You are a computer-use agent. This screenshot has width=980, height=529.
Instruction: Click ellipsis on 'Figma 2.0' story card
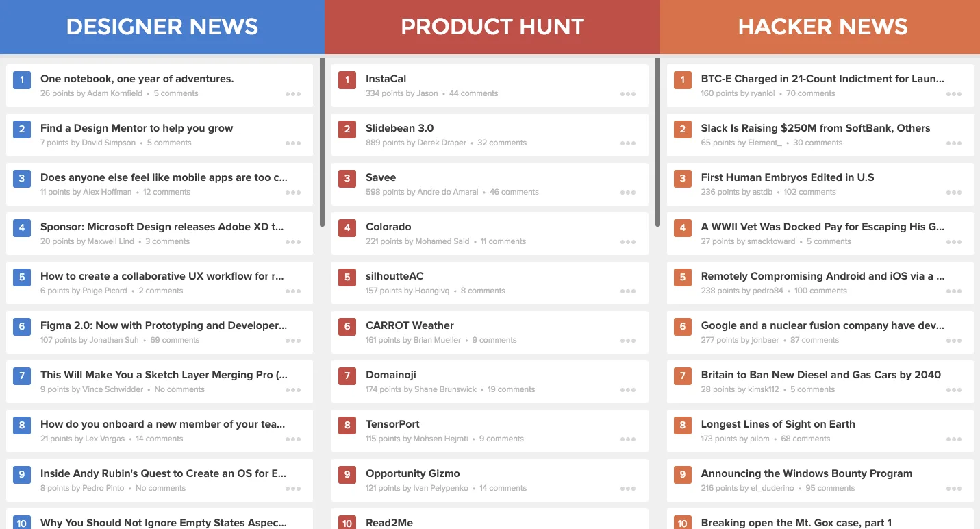293,341
